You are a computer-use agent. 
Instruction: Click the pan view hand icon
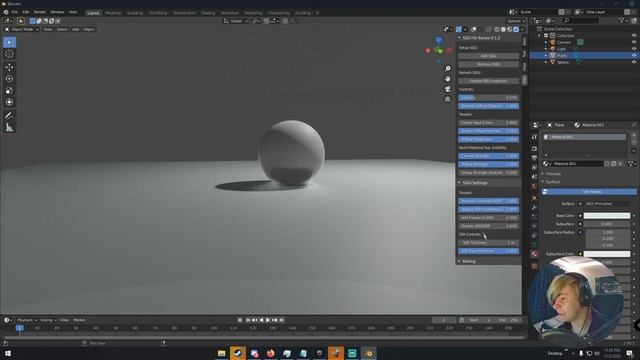coord(448,78)
